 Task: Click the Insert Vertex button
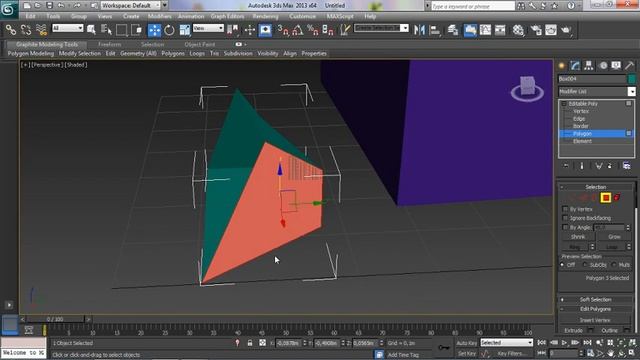coord(595,320)
